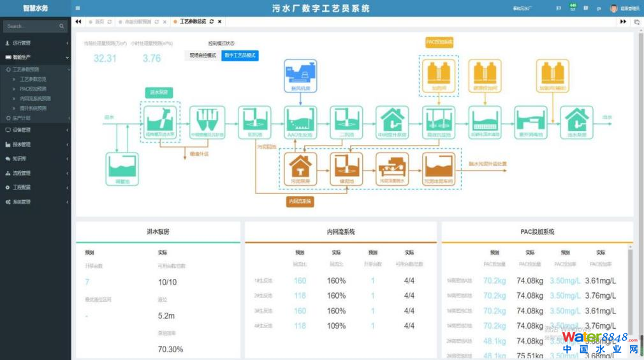Click the AAO生反池 process icon

click(299, 120)
